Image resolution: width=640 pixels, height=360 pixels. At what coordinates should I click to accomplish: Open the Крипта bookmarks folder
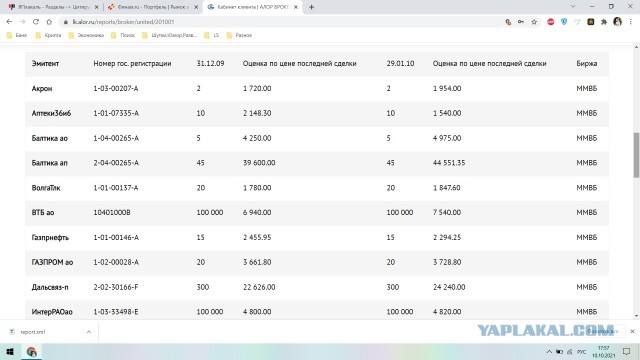[x=49, y=35]
